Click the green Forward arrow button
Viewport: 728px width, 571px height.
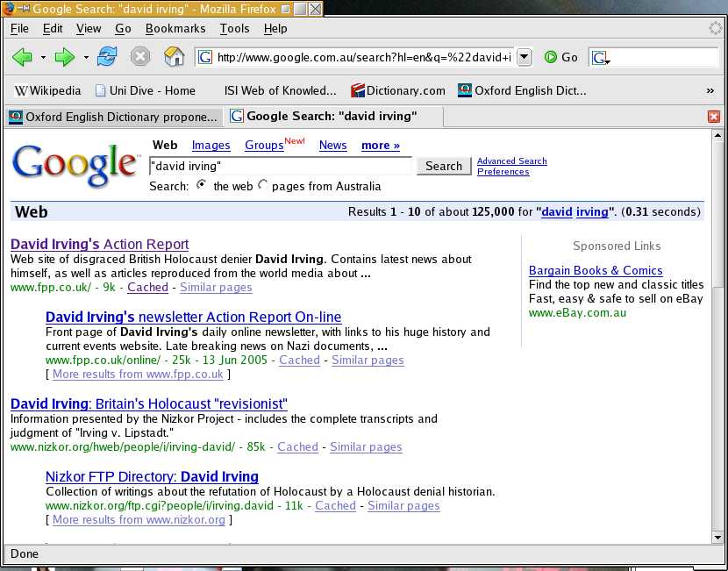(x=65, y=57)
